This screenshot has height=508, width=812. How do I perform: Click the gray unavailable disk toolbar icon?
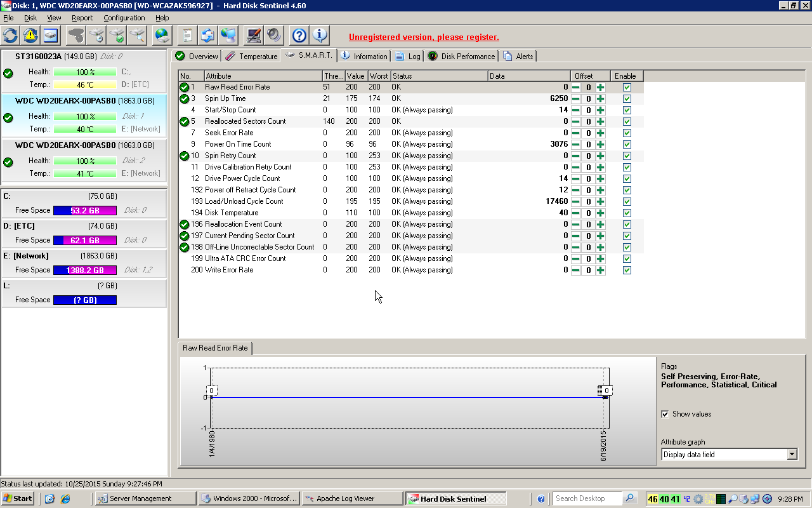click(77, 35)
